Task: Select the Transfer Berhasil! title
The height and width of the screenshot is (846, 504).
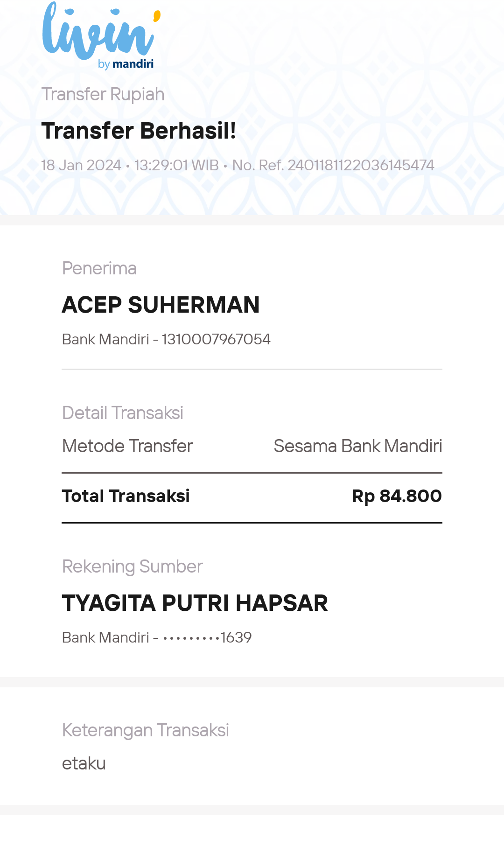Action: click(x=139, y=131)
